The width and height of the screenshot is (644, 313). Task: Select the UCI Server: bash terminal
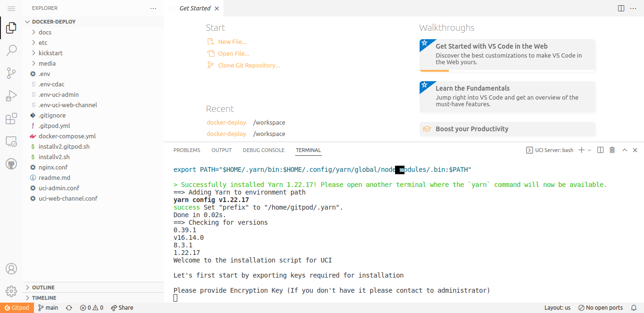click(550, 150)
